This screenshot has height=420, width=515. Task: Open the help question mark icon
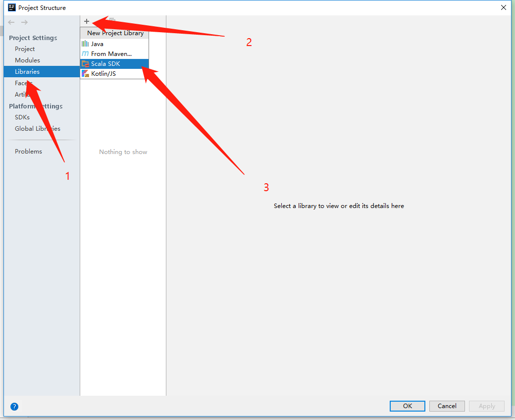click(14, 407)
